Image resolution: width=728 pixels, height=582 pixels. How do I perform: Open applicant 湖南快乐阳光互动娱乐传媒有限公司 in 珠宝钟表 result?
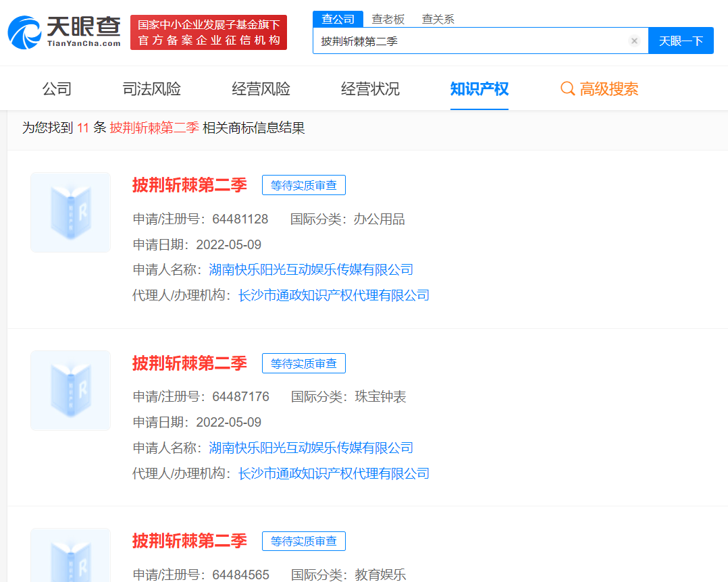[x=311, y=448]
